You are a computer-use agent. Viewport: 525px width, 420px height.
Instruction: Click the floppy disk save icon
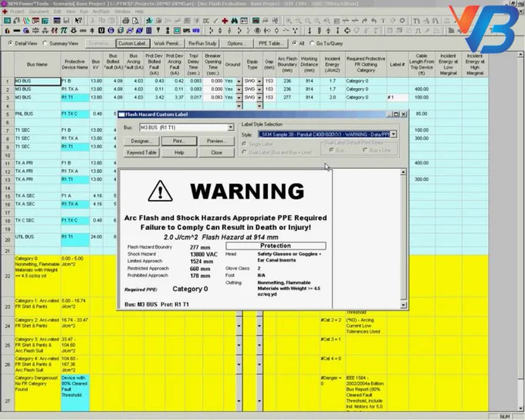(66, 21)
